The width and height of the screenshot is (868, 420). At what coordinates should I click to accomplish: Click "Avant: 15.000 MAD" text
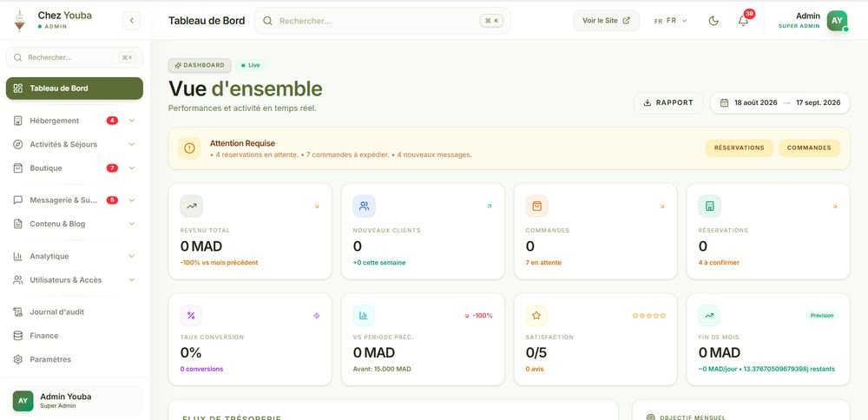click(382, 369)
